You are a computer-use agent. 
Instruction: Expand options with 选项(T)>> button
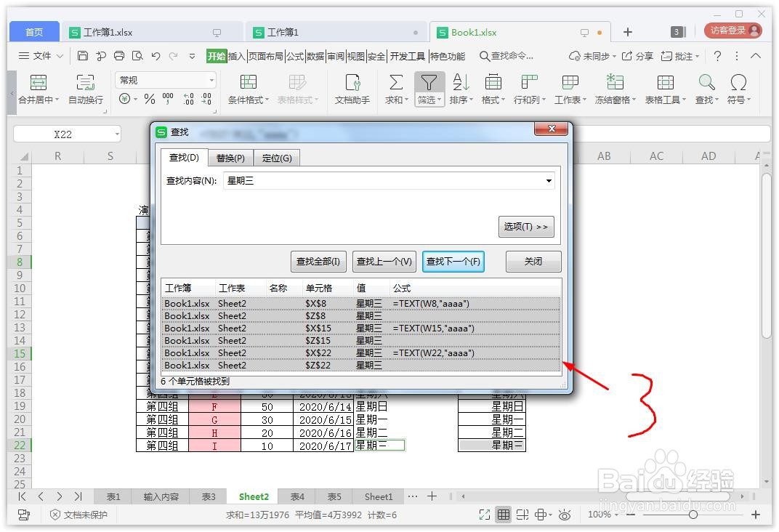pos(525,226)
